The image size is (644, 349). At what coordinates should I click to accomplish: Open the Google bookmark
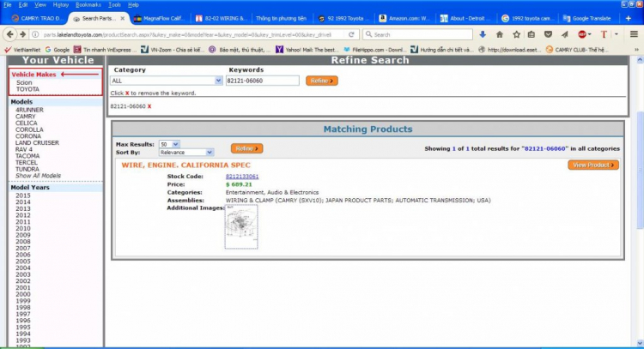coord(58,50)
